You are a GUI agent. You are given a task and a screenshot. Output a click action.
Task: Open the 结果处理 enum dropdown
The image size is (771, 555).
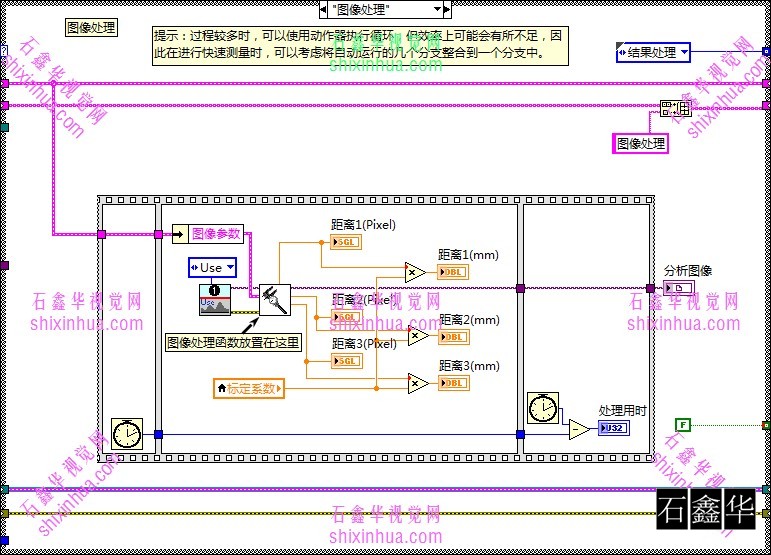(654, 52)
